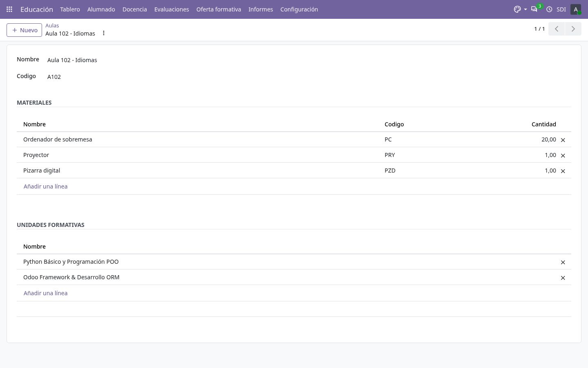Open the Configuración menu
Viewport: 588px width, 368px height.
[x=299, y=9]
